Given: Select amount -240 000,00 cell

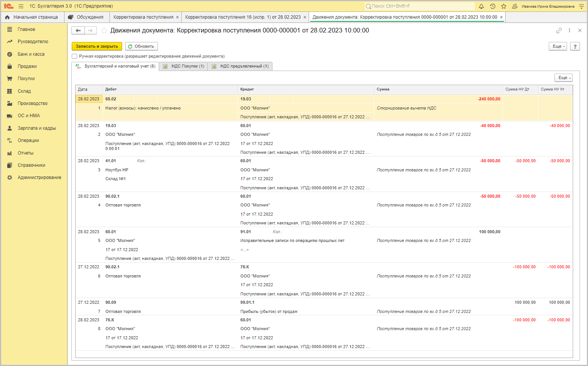Looking at the screenshot, I should (x=489, y=99).
